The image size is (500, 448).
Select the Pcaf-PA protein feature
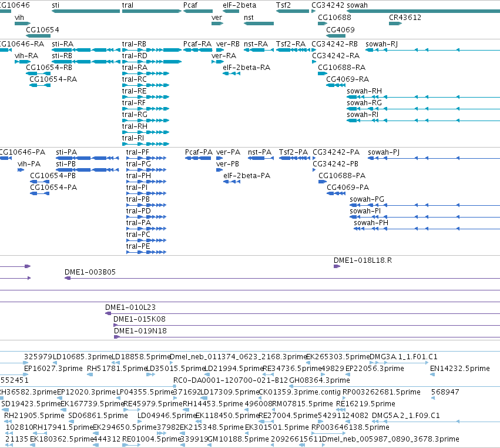click(x=197, y=158)
